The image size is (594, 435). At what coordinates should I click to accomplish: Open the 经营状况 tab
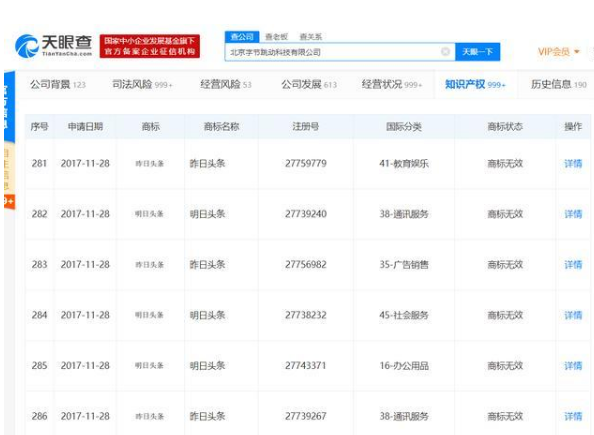(392, 84)
